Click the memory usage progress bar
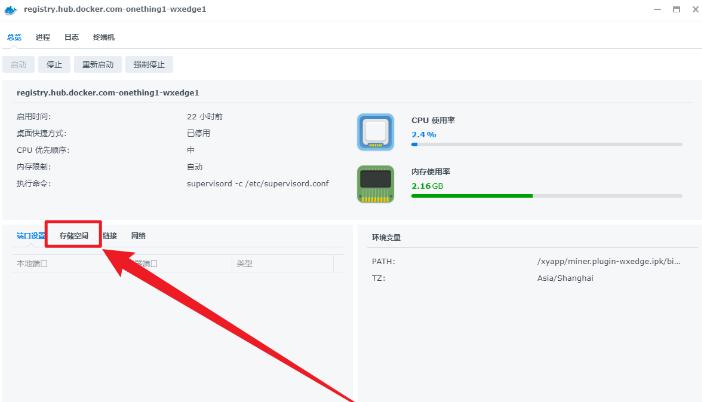 (547, 196)
